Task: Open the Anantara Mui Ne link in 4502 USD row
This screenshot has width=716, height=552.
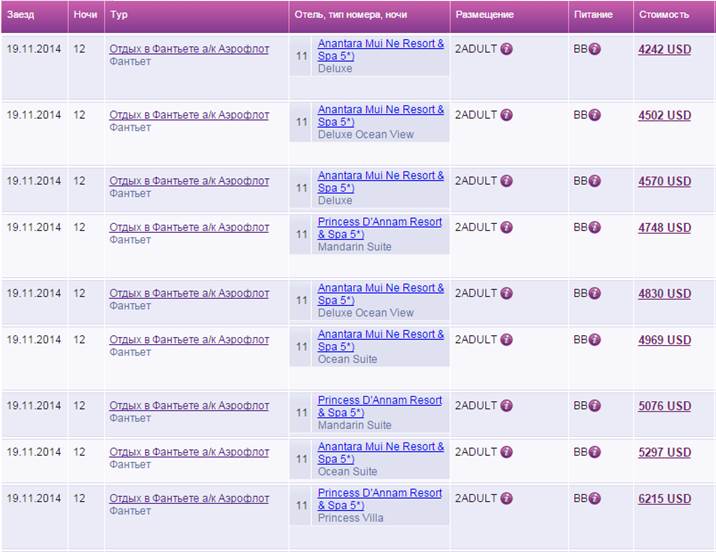Action: [x=380, y=110]
